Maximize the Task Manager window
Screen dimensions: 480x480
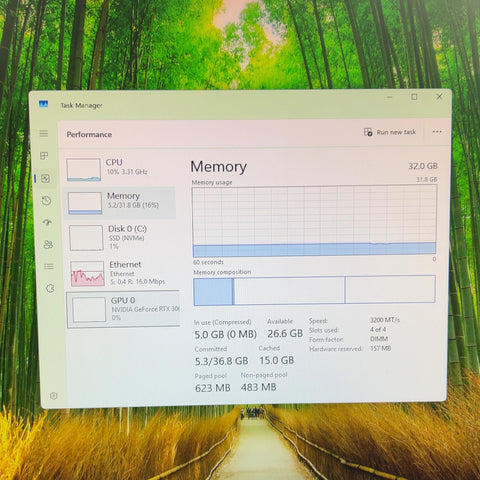414,97
